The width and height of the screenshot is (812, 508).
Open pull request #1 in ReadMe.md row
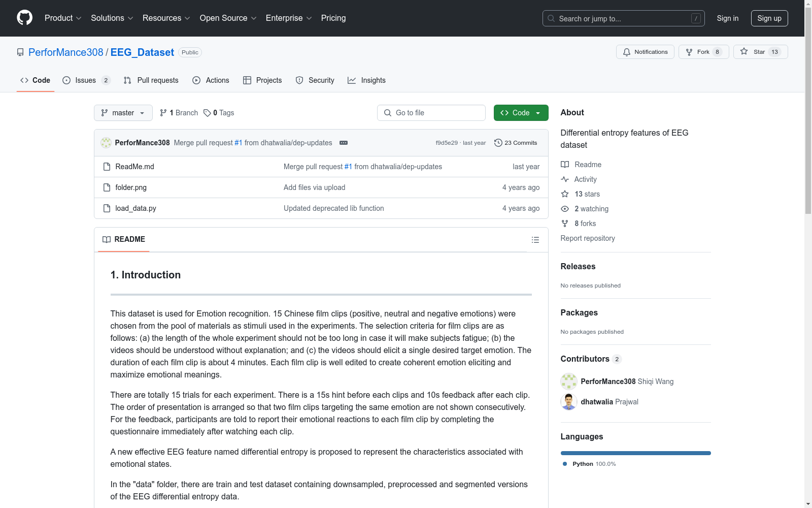[348, 167]
